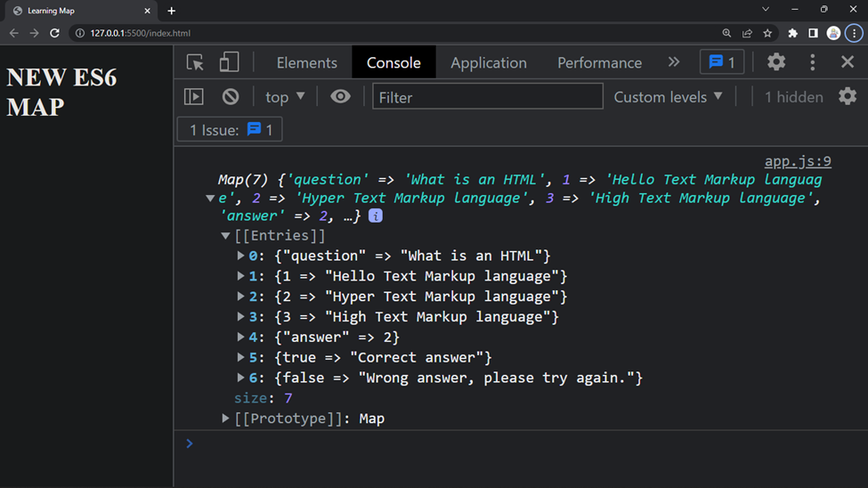Close the DevTools panel
The height and width of the screenshot is (488, 868).
848,61
